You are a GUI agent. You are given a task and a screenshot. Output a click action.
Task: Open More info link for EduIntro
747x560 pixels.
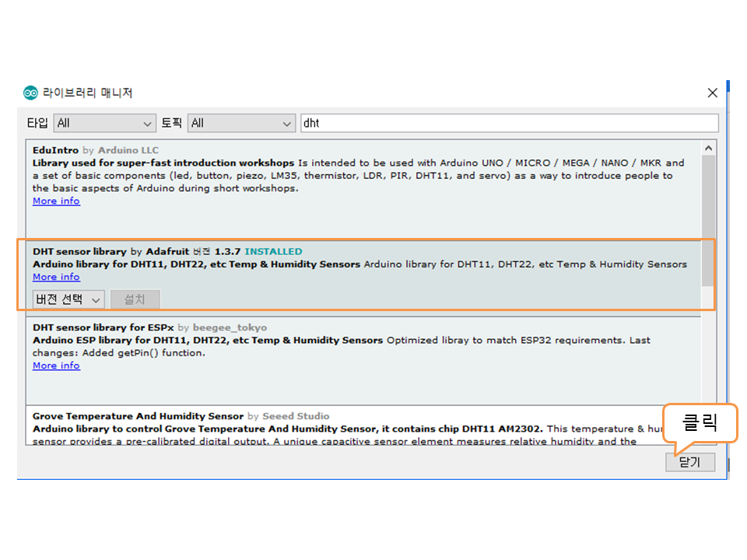click(56, 201)
